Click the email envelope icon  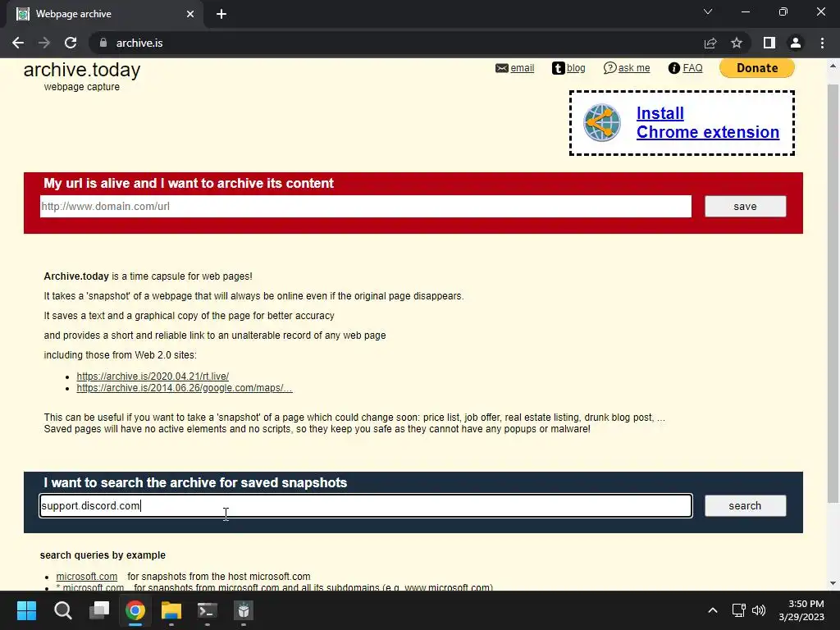pyautogui.click(x=501, y=68)
